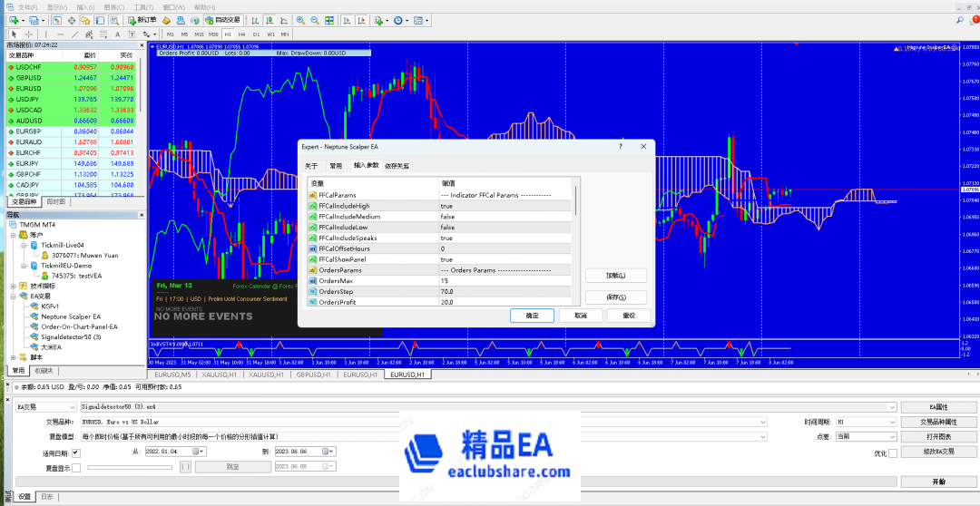Select the candlestick chart type icon

[x=269, y=20]
